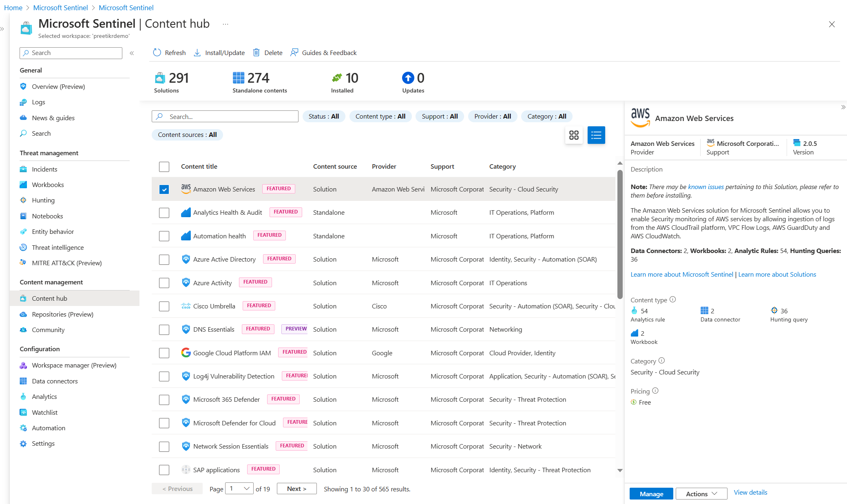This screenshot has height=504, width=847.
Task: Uncheck the Amazon Web Services checkbox
Action: [x=164, y=189]
